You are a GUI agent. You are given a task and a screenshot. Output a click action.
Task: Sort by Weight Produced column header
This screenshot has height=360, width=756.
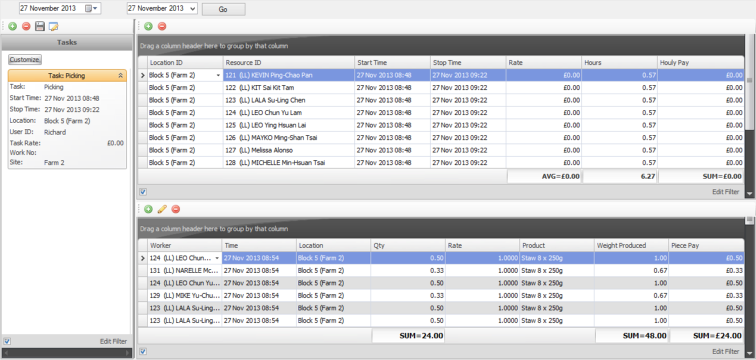coord(631,245)
